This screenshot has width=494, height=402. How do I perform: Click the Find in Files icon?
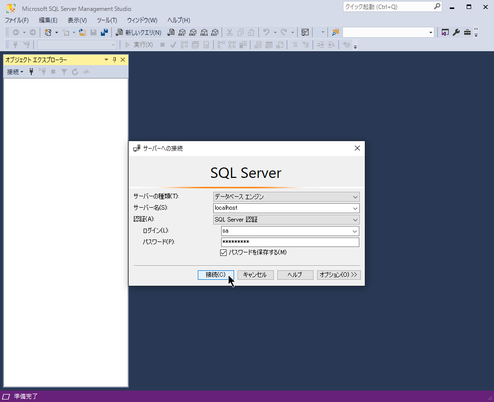335,32
